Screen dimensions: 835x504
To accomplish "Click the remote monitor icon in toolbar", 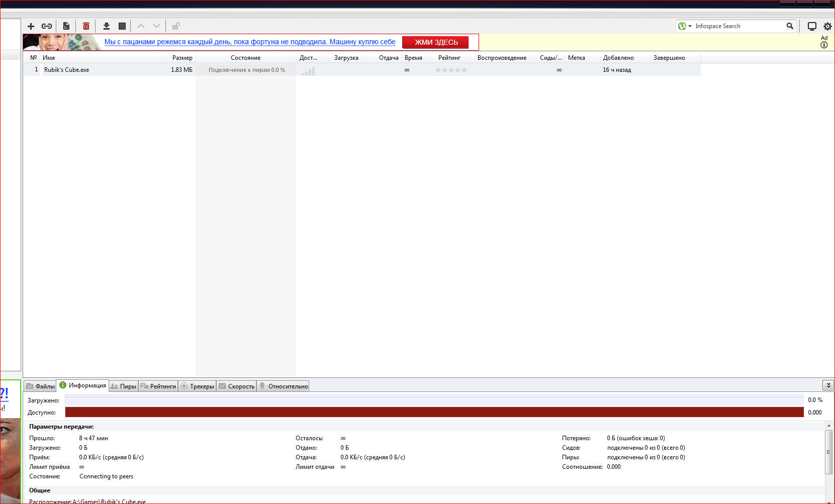I will (811, 26).
